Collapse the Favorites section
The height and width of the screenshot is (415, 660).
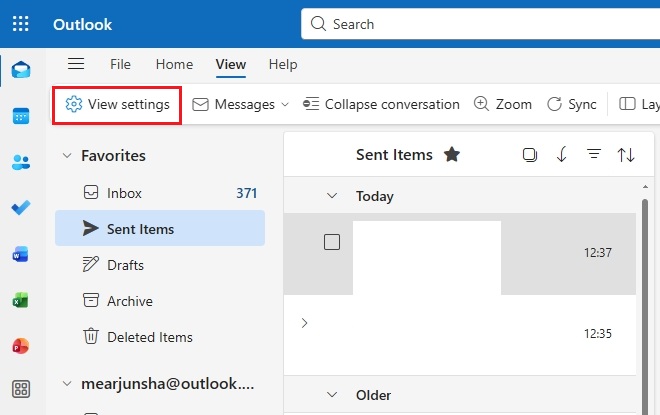click(x=67, y=156)
